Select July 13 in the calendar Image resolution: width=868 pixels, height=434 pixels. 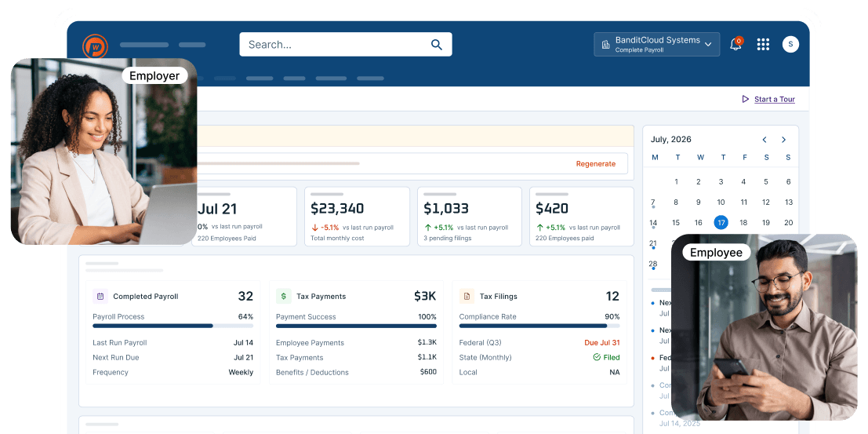pos(788,202)
